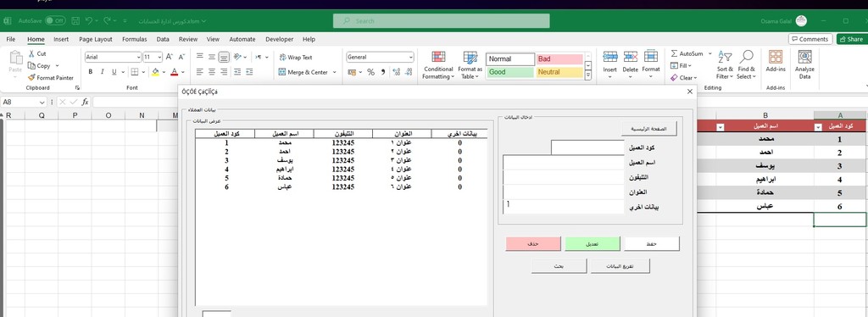
Task: Apply Percent Style format
Action: pos(371,72)
